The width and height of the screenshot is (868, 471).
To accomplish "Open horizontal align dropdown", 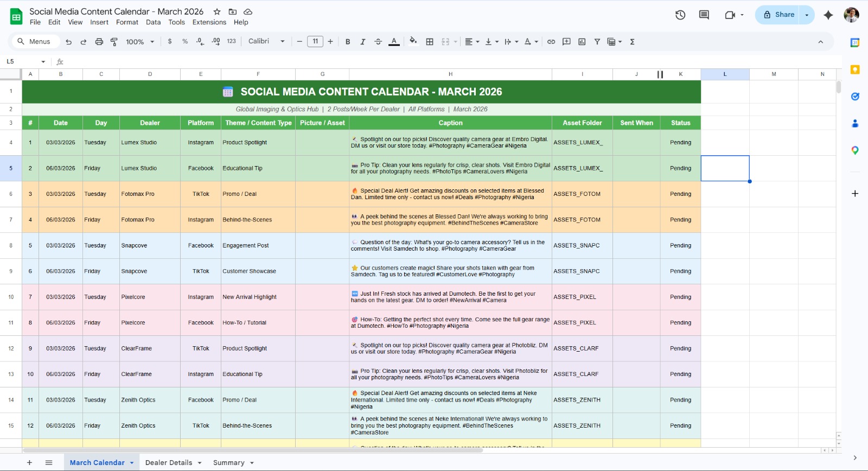I will pyautogui.click(x=472, y=42).
